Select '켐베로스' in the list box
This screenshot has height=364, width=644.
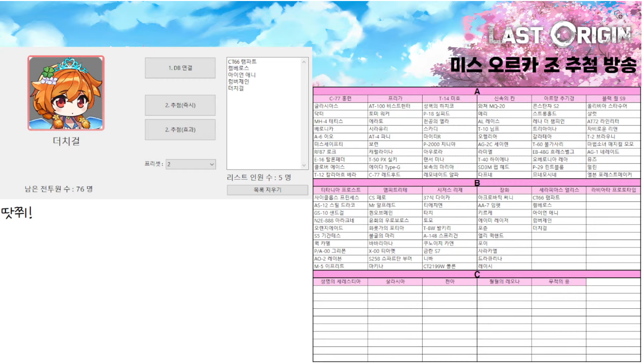click(x=238, y=68)
